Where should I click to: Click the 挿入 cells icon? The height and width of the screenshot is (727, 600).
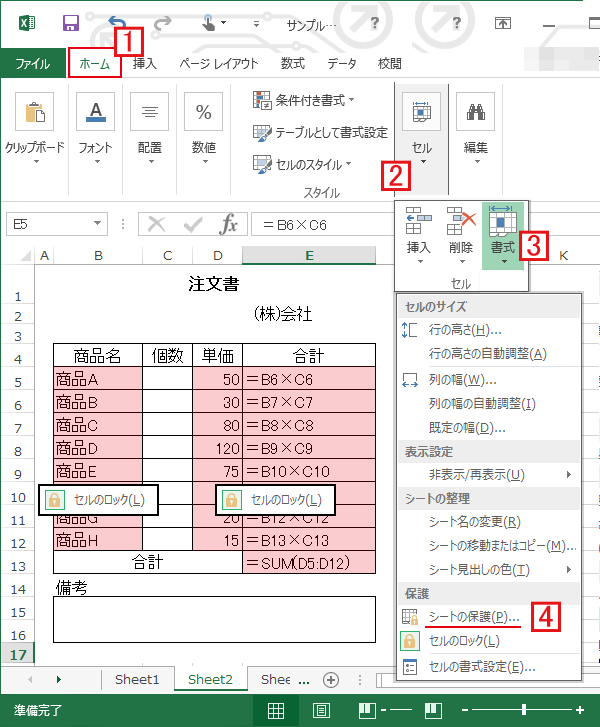418,236
